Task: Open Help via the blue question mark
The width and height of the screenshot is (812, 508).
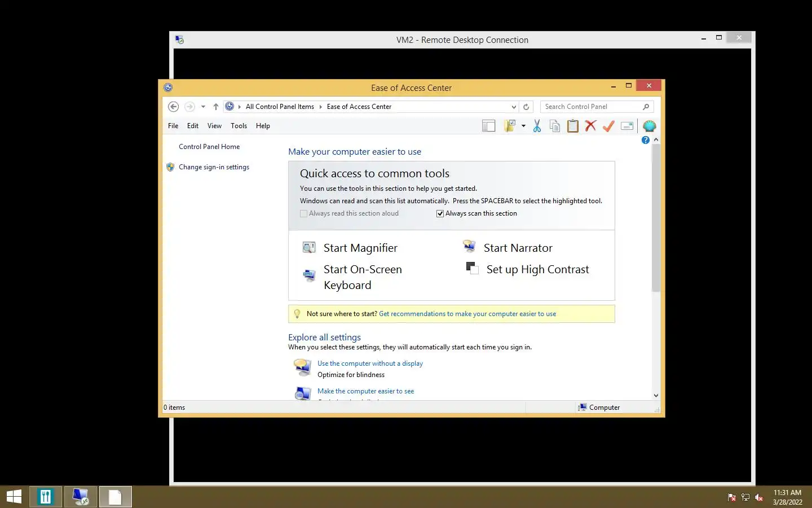Action: (x=646, y=140)
